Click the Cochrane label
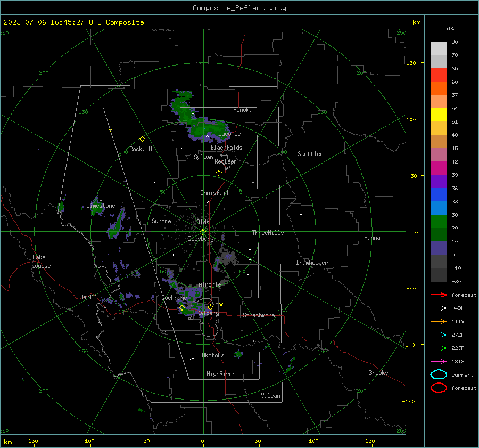 [174, 298]
